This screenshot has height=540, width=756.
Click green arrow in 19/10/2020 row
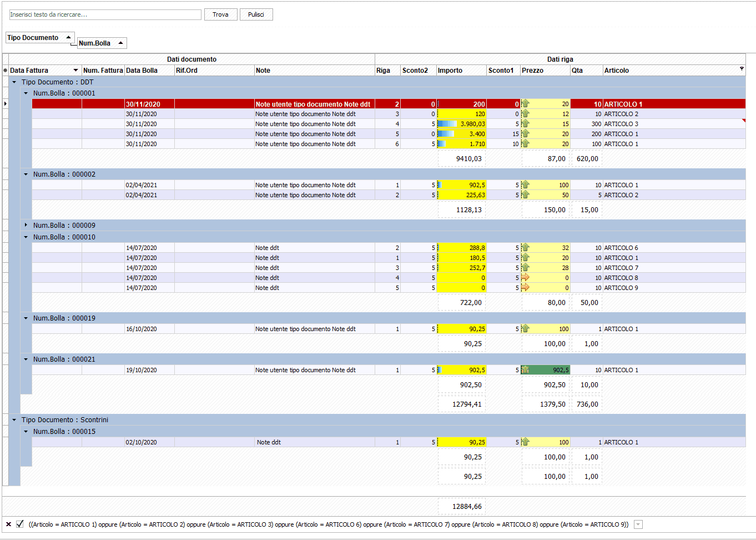point(526,370)
